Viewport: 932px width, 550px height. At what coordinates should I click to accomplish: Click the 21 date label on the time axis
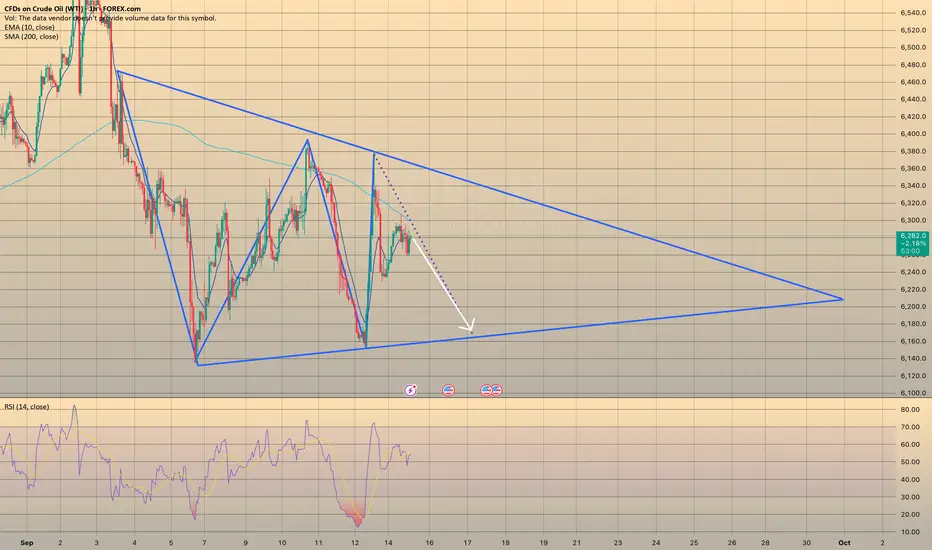[577, 543]
